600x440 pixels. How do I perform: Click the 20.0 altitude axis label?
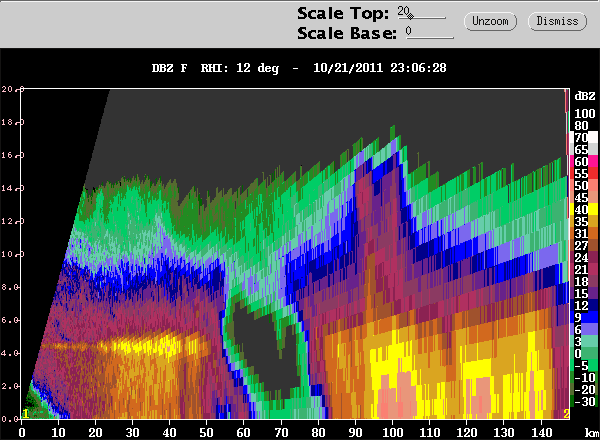click(x=13, y=89)
